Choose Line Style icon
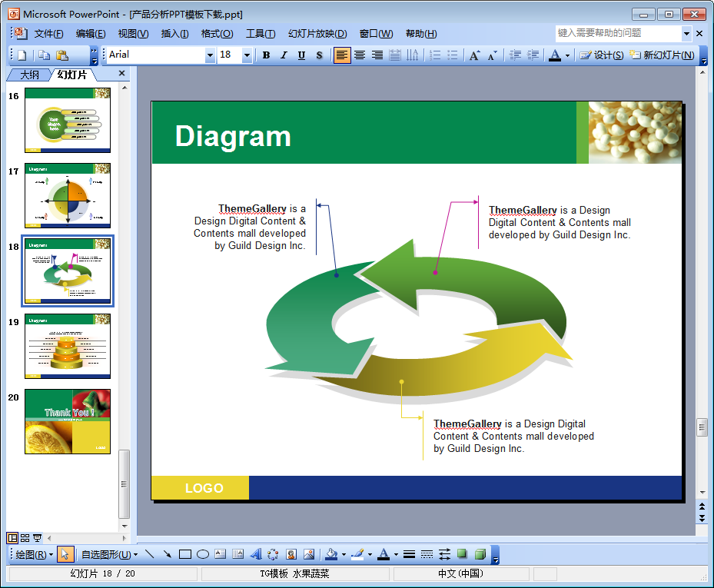Image resolution: width=714 pixels, height=588 pixels. point(410,554)
